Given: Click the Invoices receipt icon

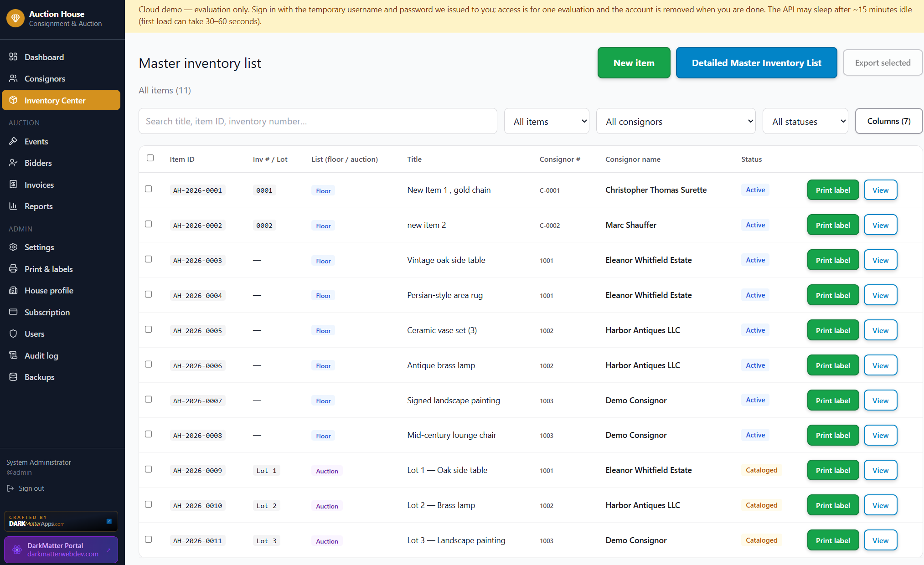Looking at the screenshot, I should (13, 185).
